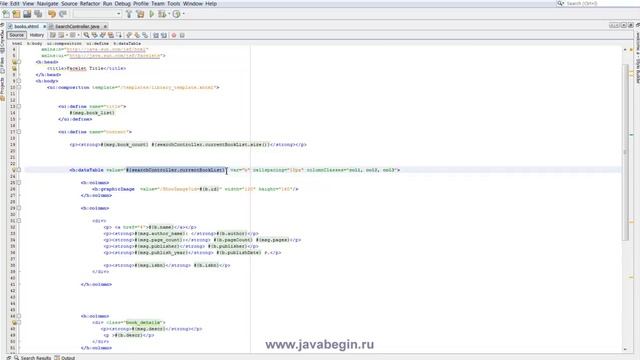This screenshot has width=640, height=360.
Task: Click the Find Selection magnifier icon in editor toolbar
Action: pyautogui.click(x=86, y=36)
